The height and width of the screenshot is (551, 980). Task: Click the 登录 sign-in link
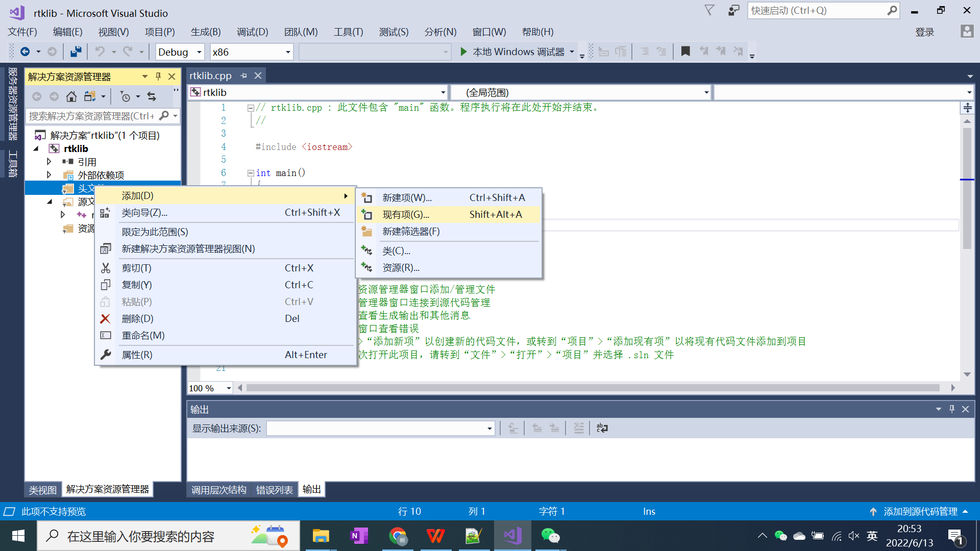coord(924,32)
